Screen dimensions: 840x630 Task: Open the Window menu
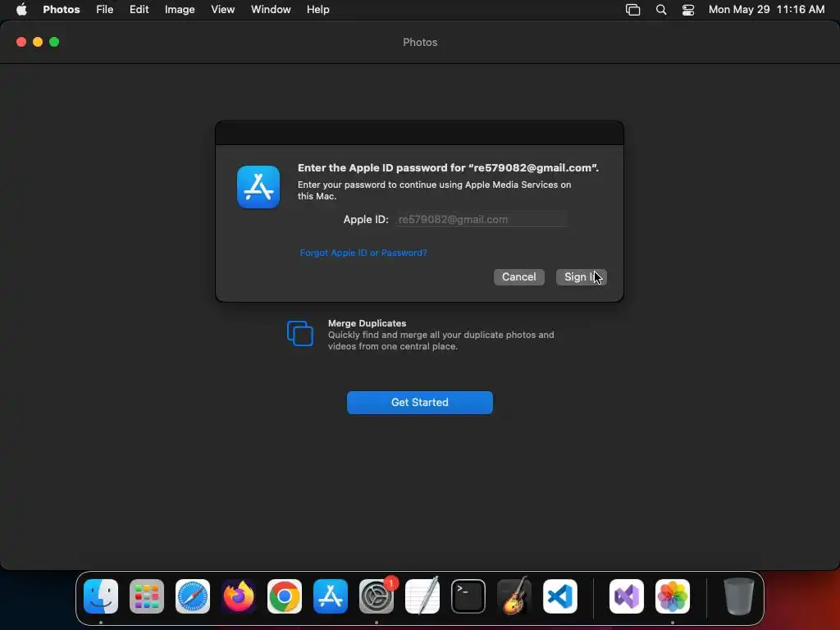pyautogui.click(x=271, y=10)
